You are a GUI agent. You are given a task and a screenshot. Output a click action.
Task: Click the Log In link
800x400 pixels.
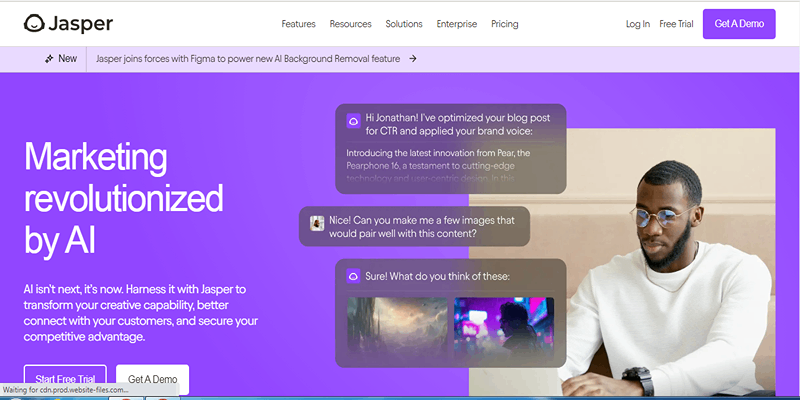[x=638, y=24]
